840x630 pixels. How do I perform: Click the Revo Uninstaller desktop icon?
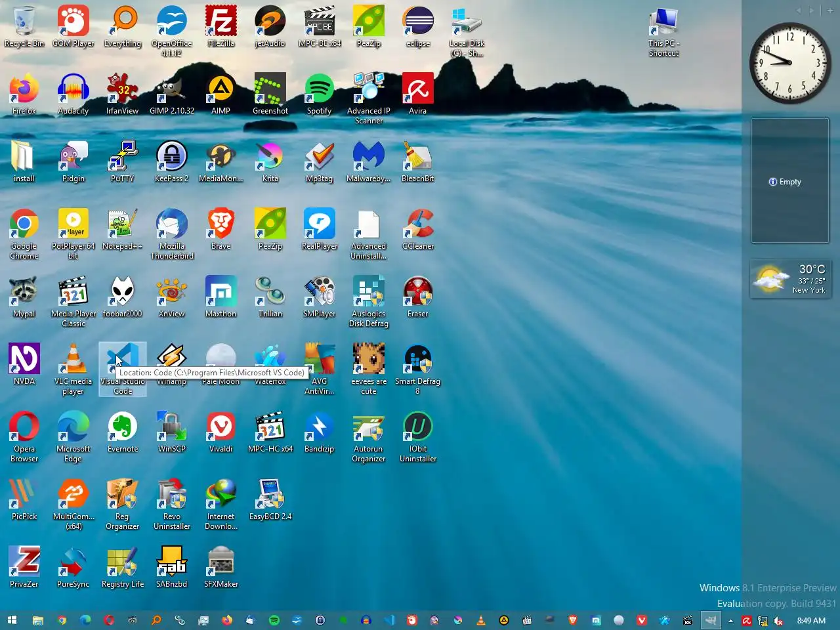pyautogui.click(x=172, y=505)
